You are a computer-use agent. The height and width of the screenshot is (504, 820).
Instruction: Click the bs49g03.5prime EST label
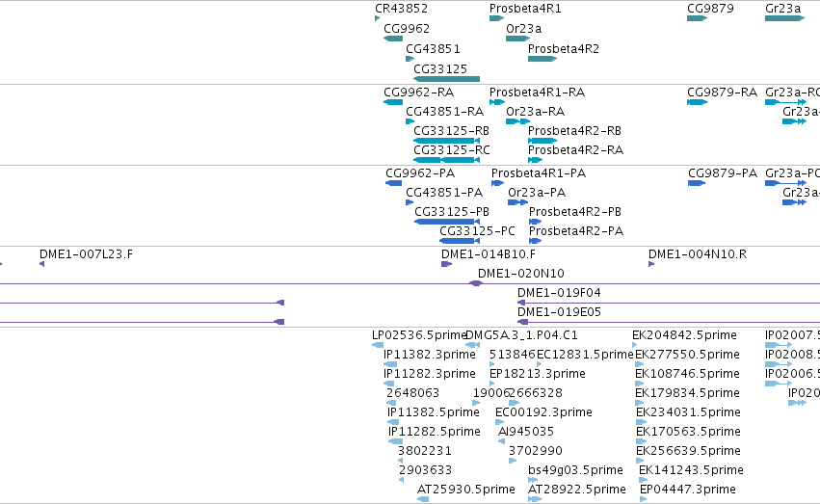(x=575, y=471)
